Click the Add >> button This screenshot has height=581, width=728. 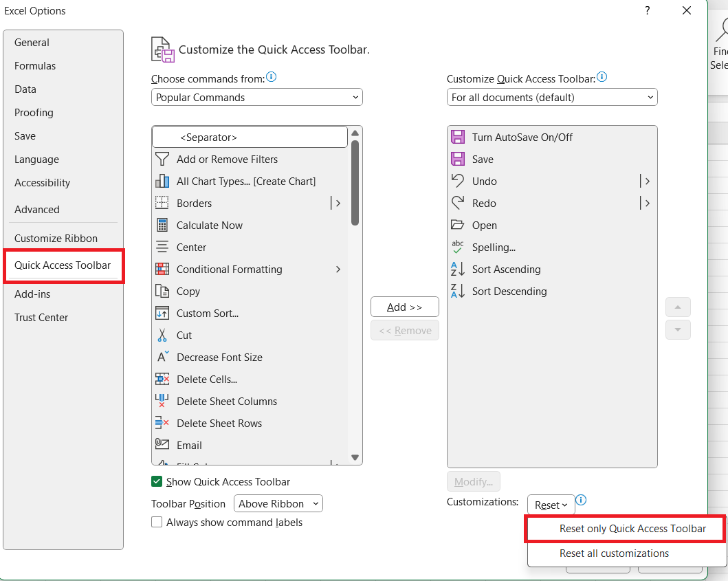(x=404, y=307)
